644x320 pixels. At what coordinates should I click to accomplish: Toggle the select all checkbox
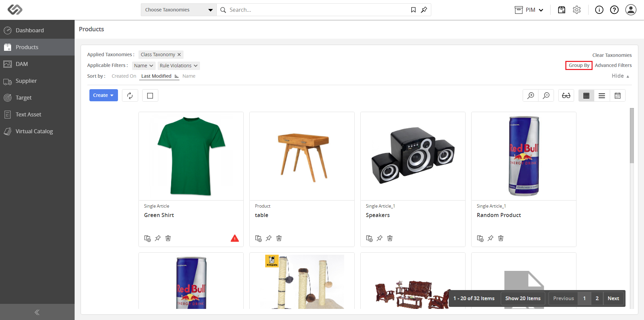(x=150, y=96)
